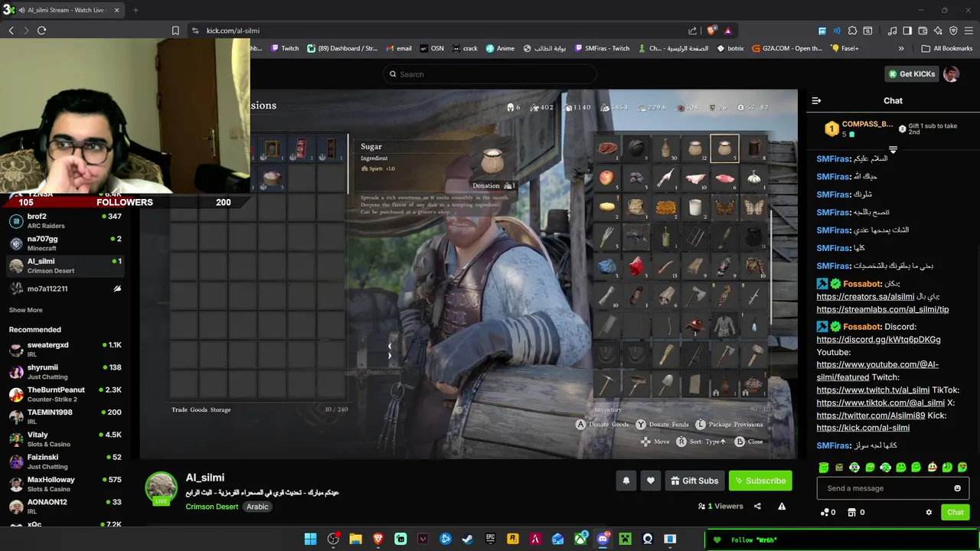The width and height of the screenshot is (980, 551).
Task: Open Vitaly Slots & Casino channel
Action: (65, 439)
